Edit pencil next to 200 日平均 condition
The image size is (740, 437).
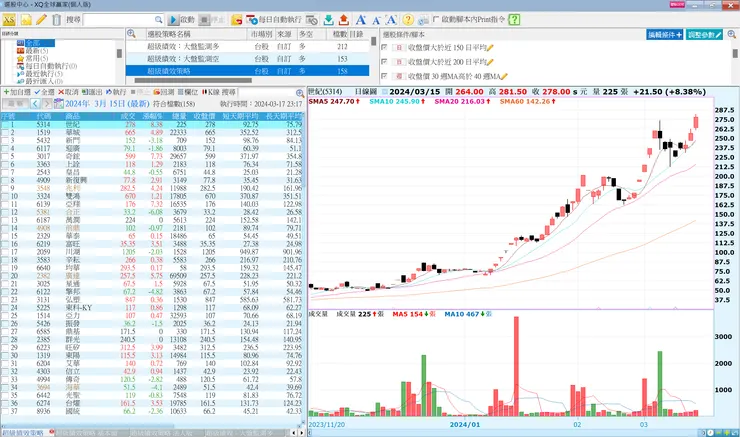(490, 62)
